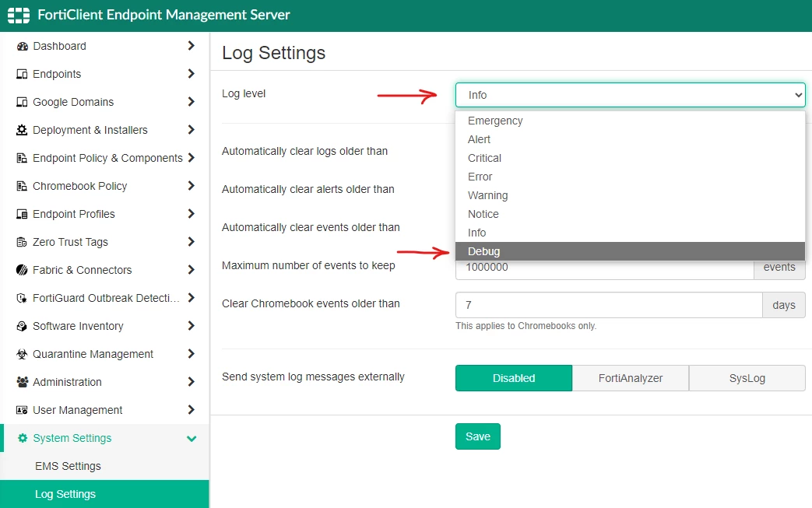Open the User Management menu item
Viewport: 812px width, 508px height.
(x=104, y=410)
